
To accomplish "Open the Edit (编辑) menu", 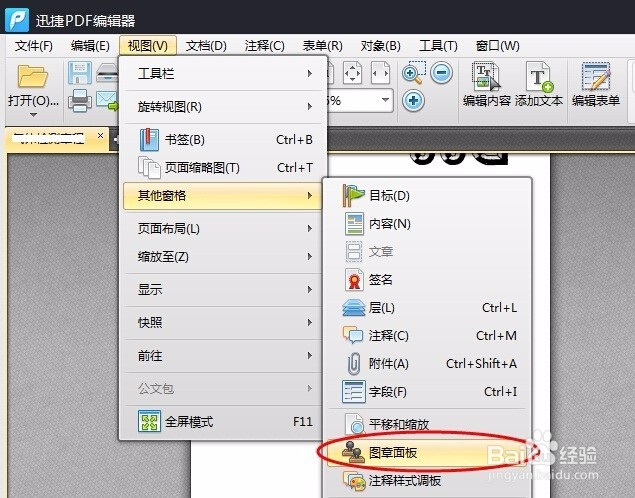I will [90, 46].
